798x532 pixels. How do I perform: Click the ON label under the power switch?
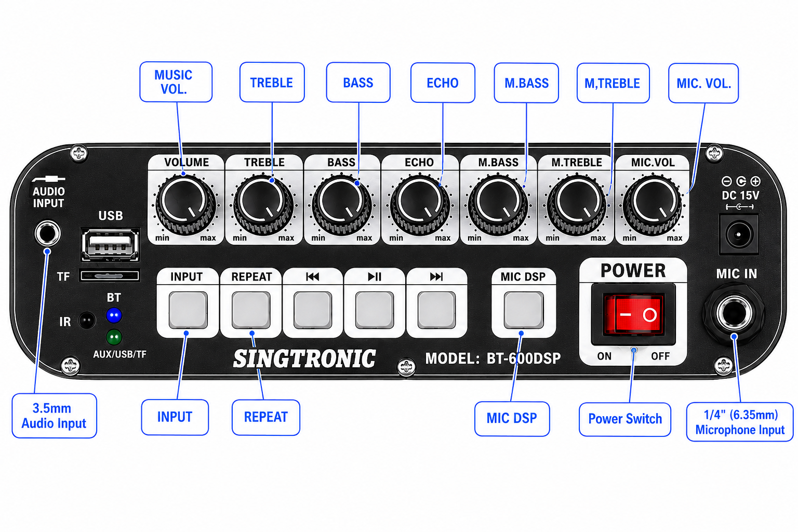coord(604,356)
